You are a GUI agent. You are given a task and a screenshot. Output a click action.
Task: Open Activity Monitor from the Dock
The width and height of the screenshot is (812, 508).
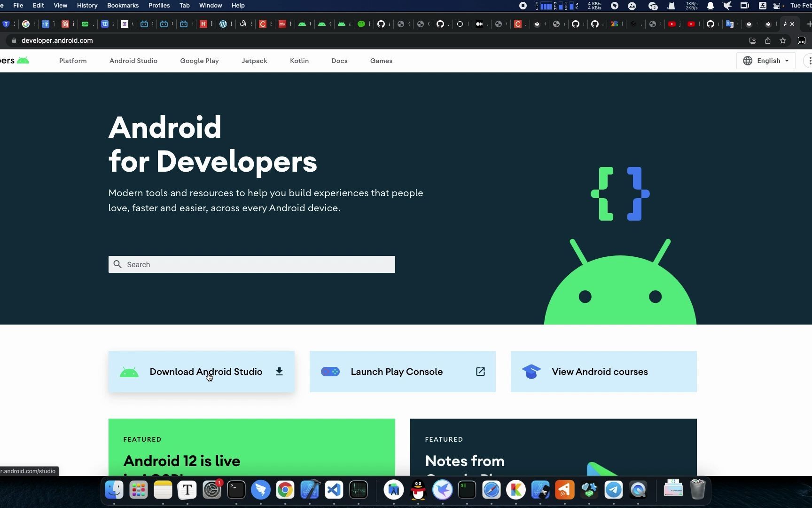coord(359,490)
